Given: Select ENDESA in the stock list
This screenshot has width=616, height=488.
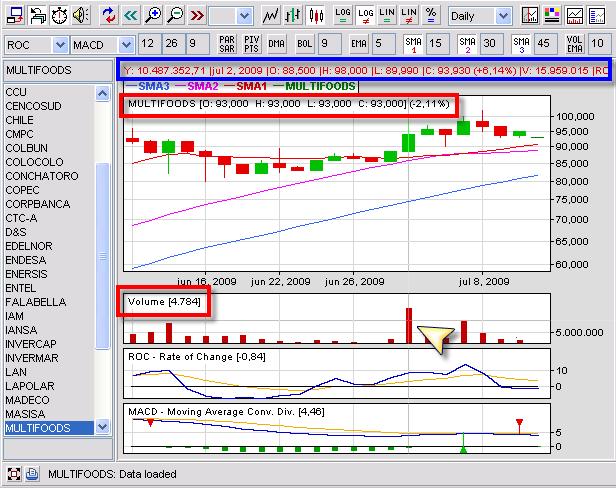Looking at the screenshot, I should coord(49,260).
